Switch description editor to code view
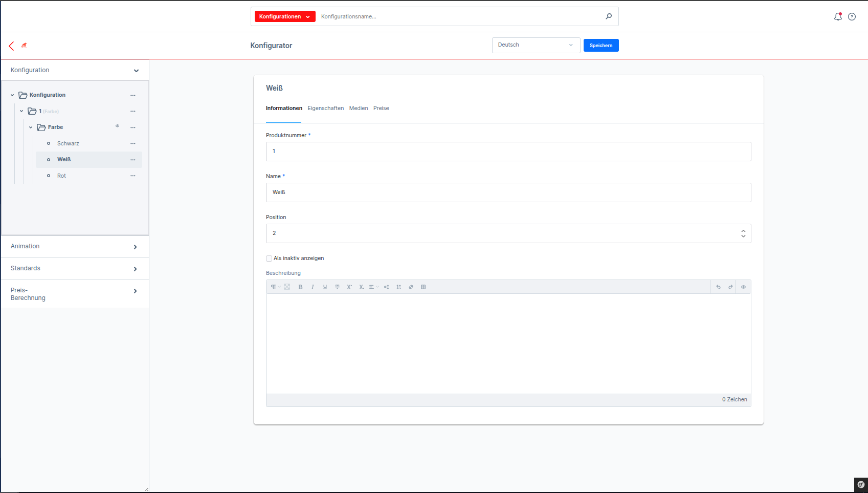This screenshot has height=493, width=868. [x=743, y=287]
